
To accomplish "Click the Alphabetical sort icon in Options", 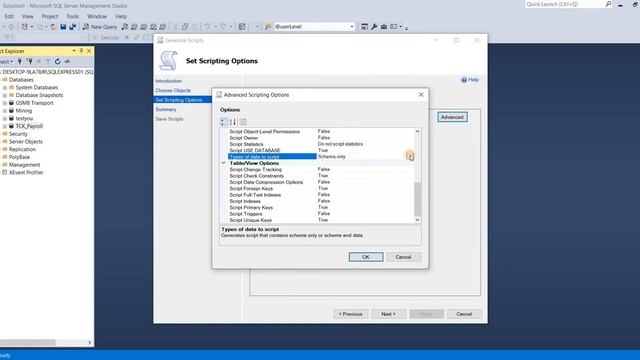I will click(233, 122).
